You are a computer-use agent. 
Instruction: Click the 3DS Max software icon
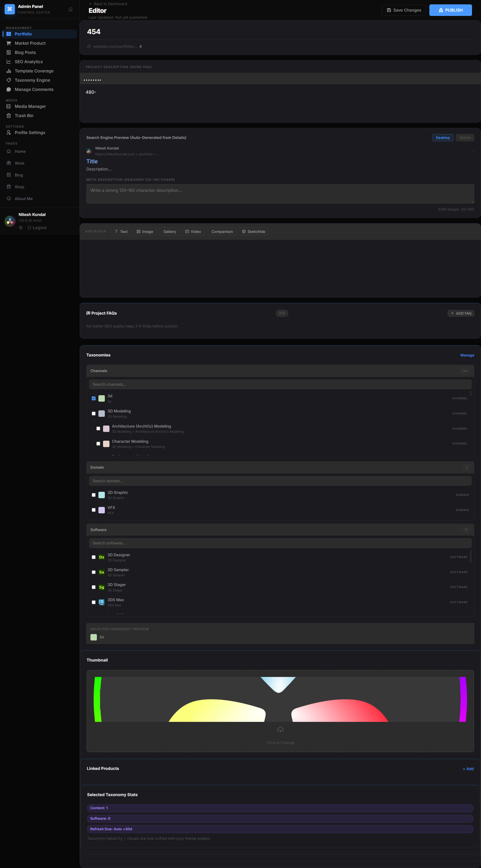101,602
